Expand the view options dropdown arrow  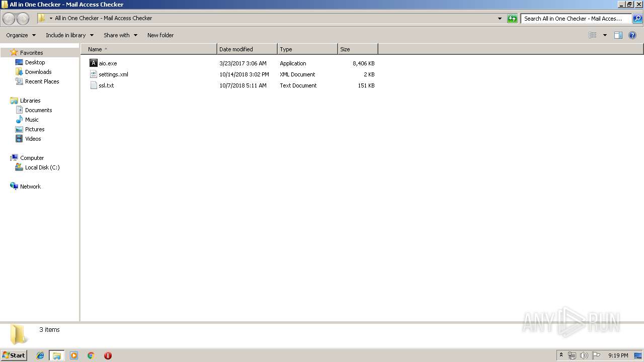click(x=605, y=35)
